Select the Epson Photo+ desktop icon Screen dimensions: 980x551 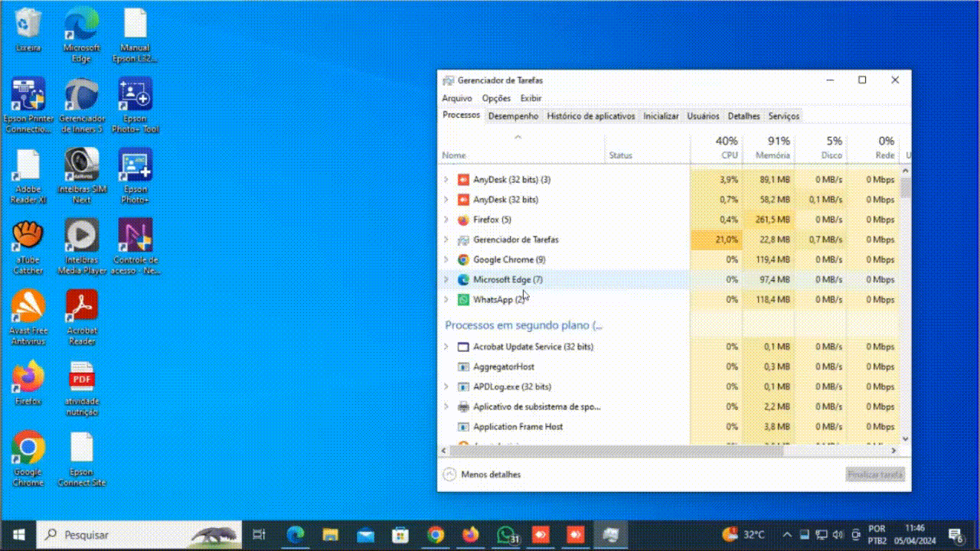coord(136,176)
